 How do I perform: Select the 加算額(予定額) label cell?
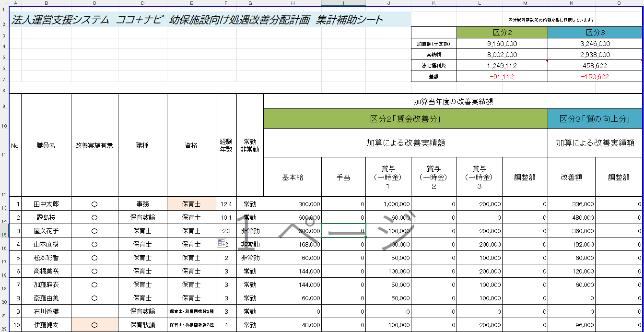(434, 44)
